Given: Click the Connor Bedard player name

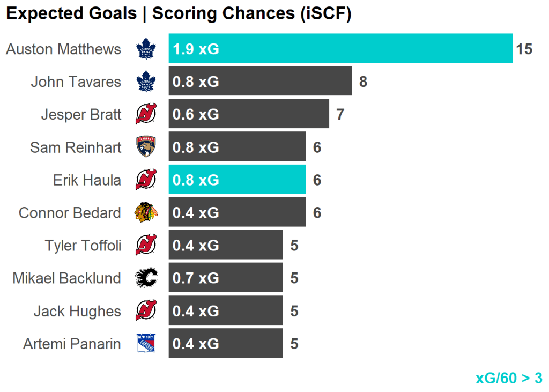Looking at the screenshot, I should [x=70, y=213].
